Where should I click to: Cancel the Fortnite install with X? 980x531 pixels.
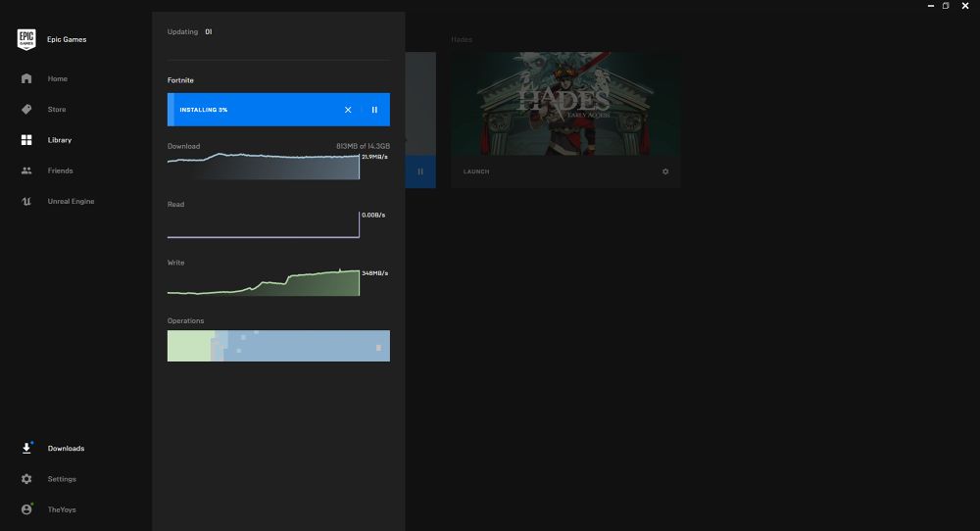pyautogui.click(x=348, y=110)
